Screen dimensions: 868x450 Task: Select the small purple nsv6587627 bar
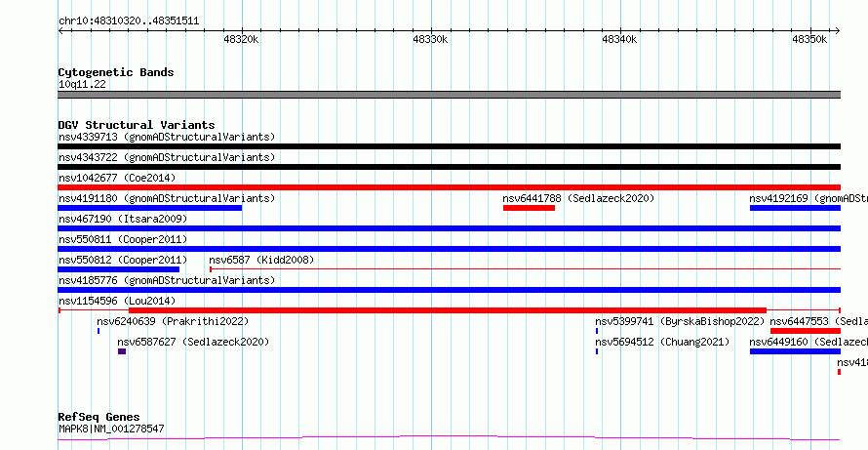coord(122,351)
